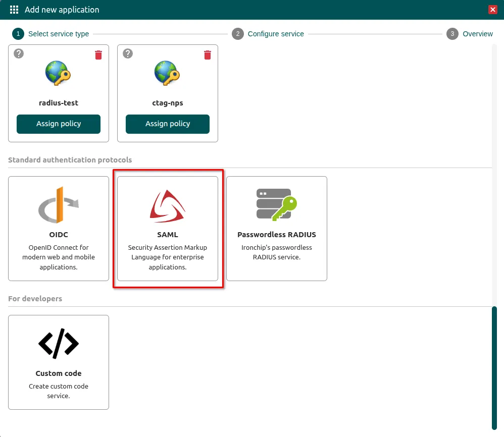Go to step 2 Configure service
This screenshot has width=504, height=437.
pos(268,34)
